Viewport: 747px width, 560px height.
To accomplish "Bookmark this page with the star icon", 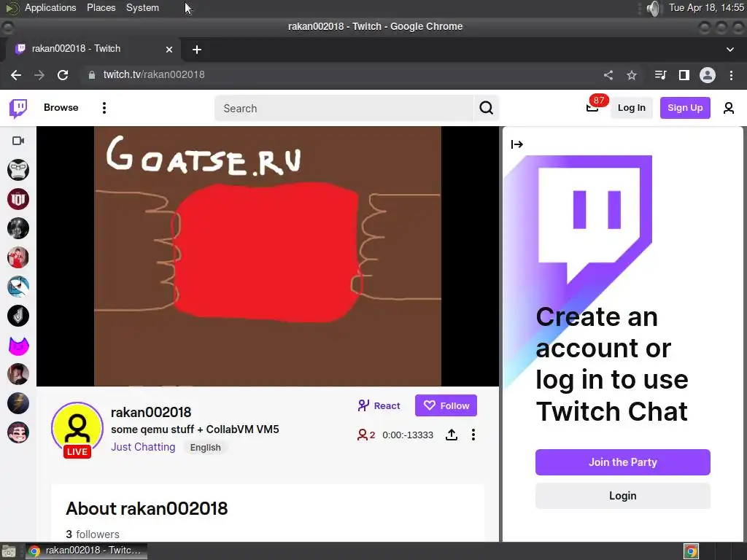I will [632, 75].
